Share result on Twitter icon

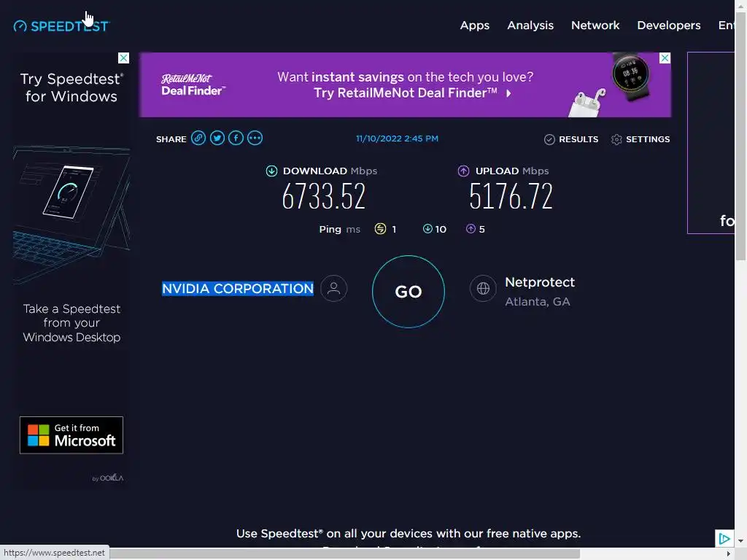pos(217,138)
